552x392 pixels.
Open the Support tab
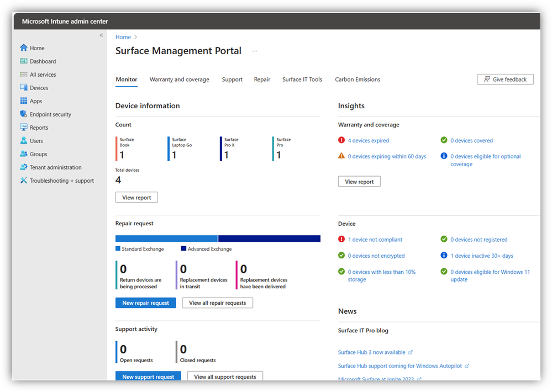pos(232,80)
